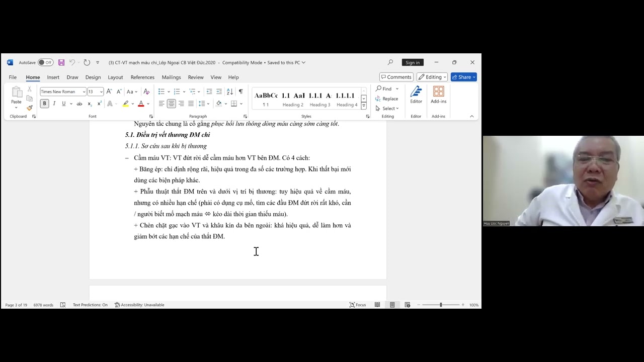Click the Format Painter brush icon
Image resolution: width=644 pixels, height=362 pixels.
point(30,108)
